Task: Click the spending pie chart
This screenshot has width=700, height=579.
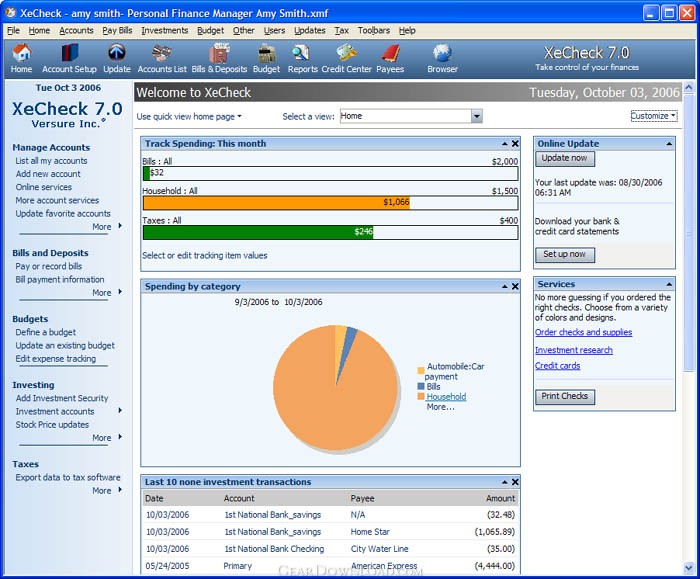Action: (x=336, y=387)
